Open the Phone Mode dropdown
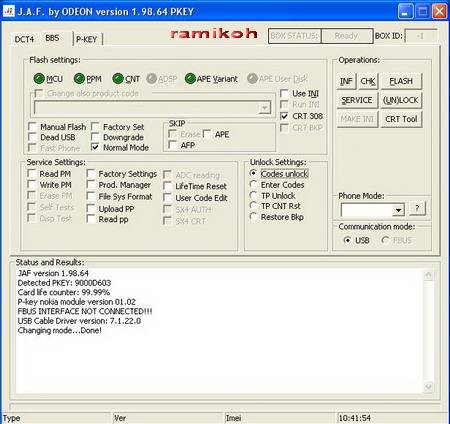 (x=398, y=210)
